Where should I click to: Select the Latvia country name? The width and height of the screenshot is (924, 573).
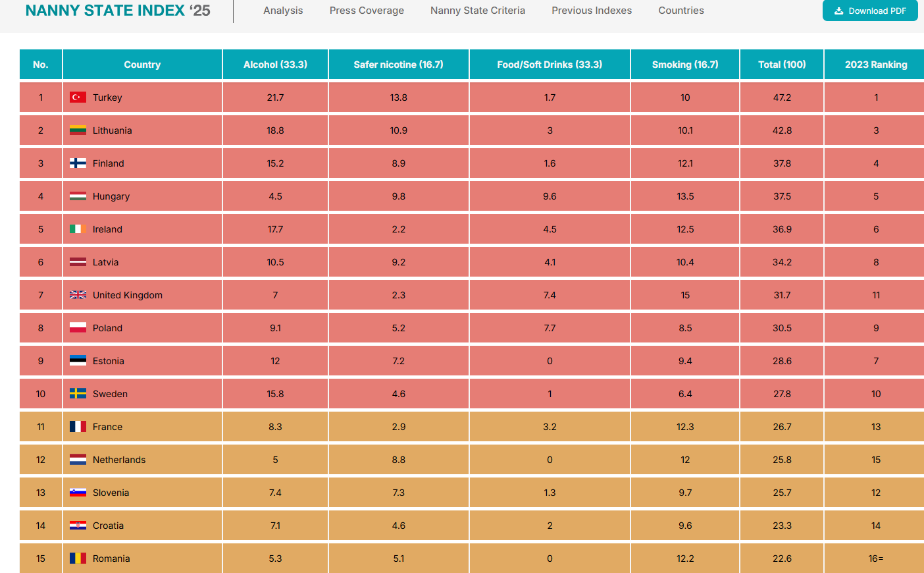point(106,262)
